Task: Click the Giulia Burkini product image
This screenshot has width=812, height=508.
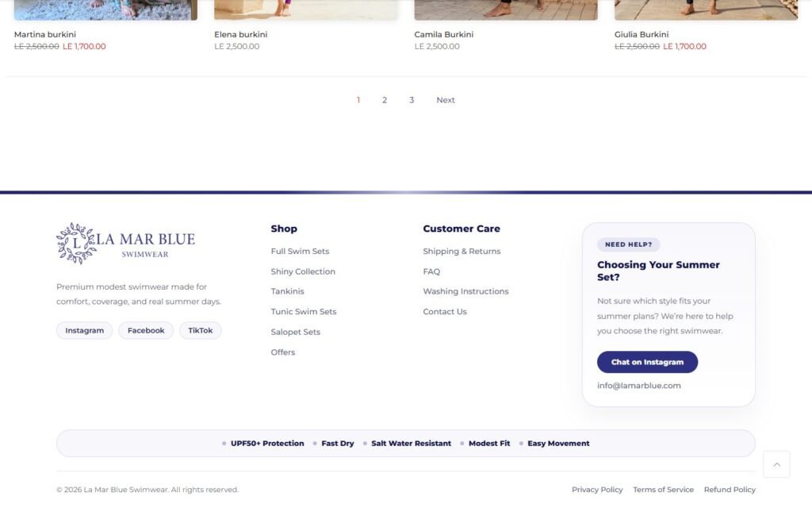Action: coord(707,10)
